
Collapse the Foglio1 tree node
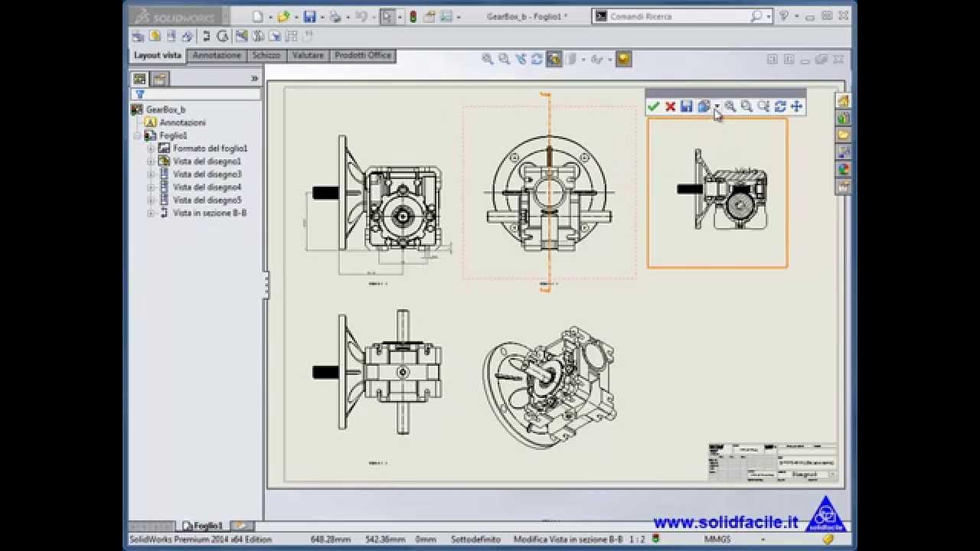[x=137, y=135]
